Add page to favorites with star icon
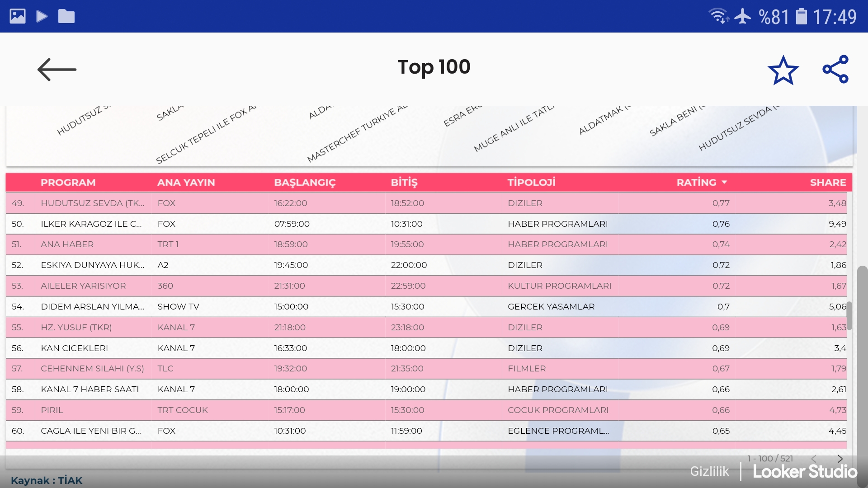 click(x=783, y=70)
